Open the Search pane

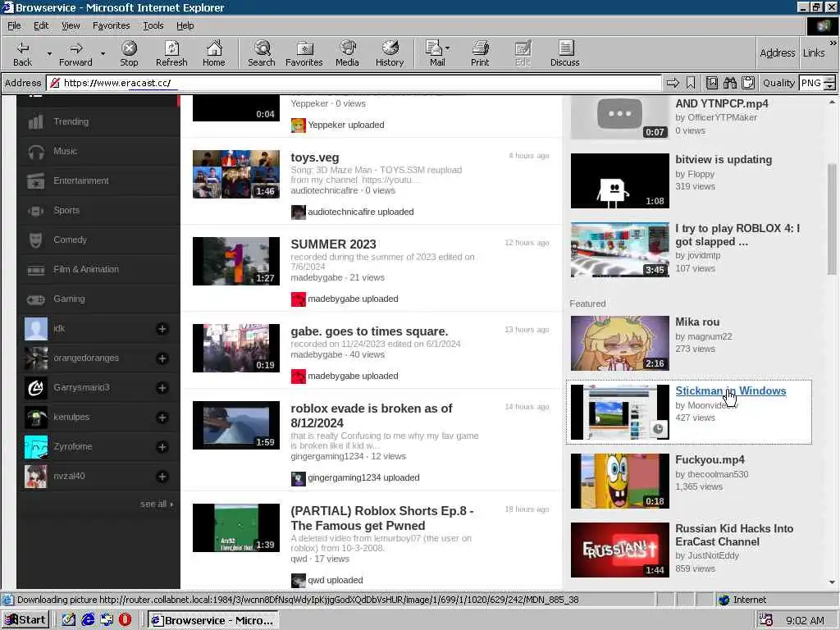[x=262, y=53]
